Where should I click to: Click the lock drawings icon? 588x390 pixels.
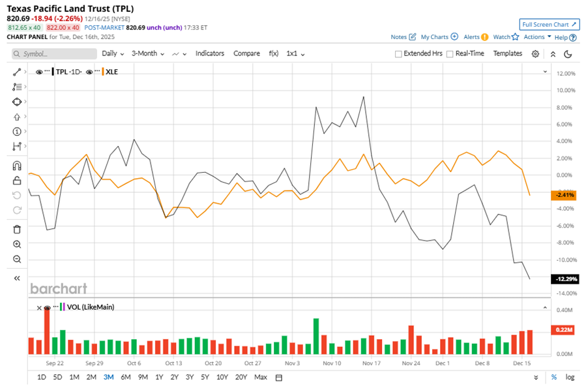pos(17,181)
